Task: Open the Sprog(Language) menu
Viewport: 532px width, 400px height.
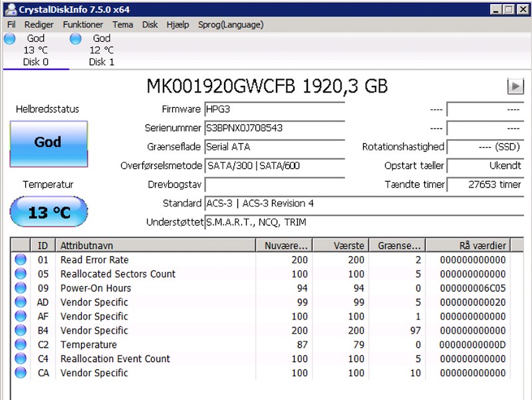Action: click(x=231, y=25)
